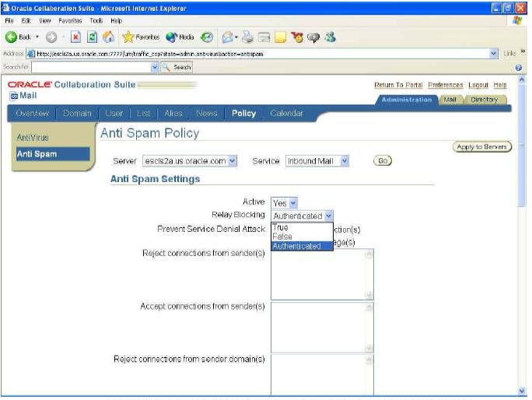The height and width of the screenshot is (400, 532).
Task: Open the Home page icon
Action: pyautogui.click(x=108, y=37)
